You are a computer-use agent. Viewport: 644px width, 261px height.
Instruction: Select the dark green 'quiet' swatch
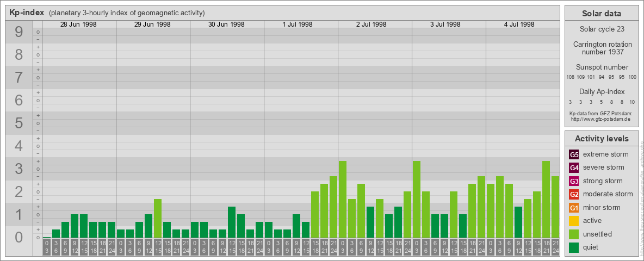[x=574, y=247]
